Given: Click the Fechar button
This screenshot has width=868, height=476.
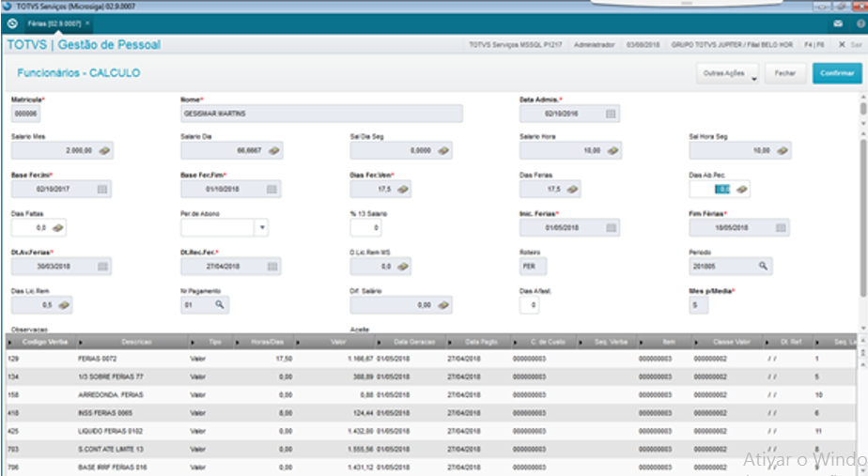Looking at the screenshot, I should (785, 73).
